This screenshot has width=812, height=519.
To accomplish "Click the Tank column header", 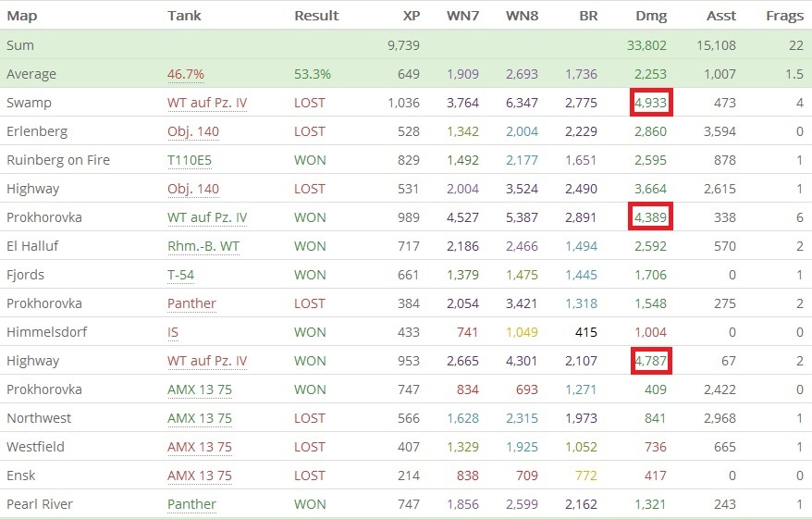I will click(183, 16).
